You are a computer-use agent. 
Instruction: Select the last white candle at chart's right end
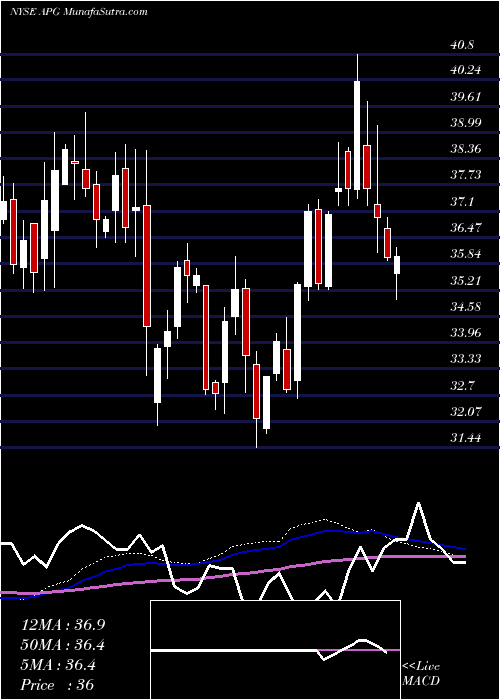coord(396,265)
